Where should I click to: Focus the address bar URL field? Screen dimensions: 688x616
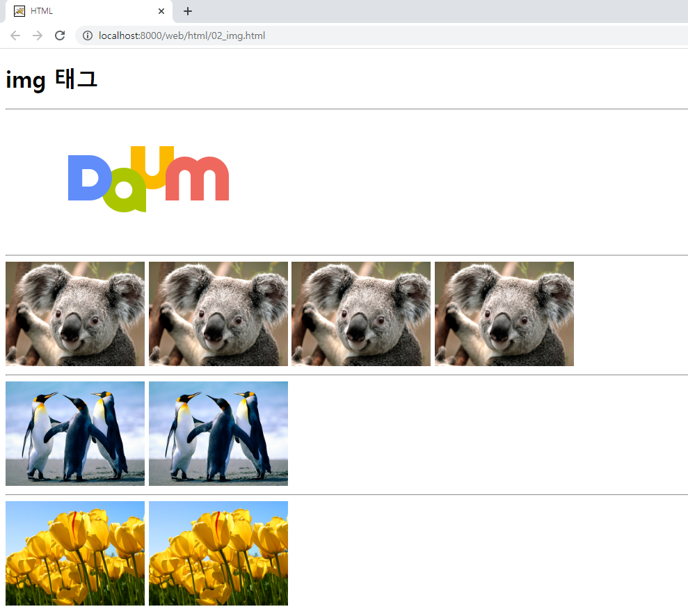[382, 35]
